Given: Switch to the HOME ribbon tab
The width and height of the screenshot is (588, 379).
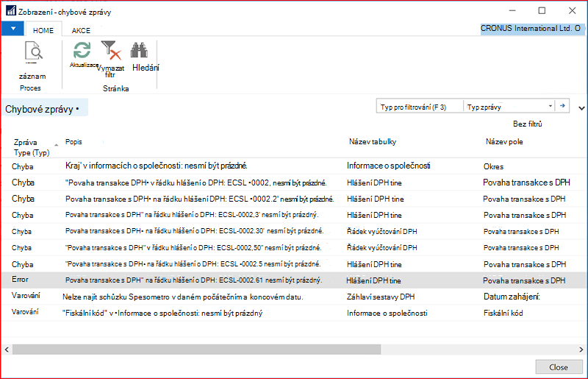Looking at the screenshot, I should [43, 30].
